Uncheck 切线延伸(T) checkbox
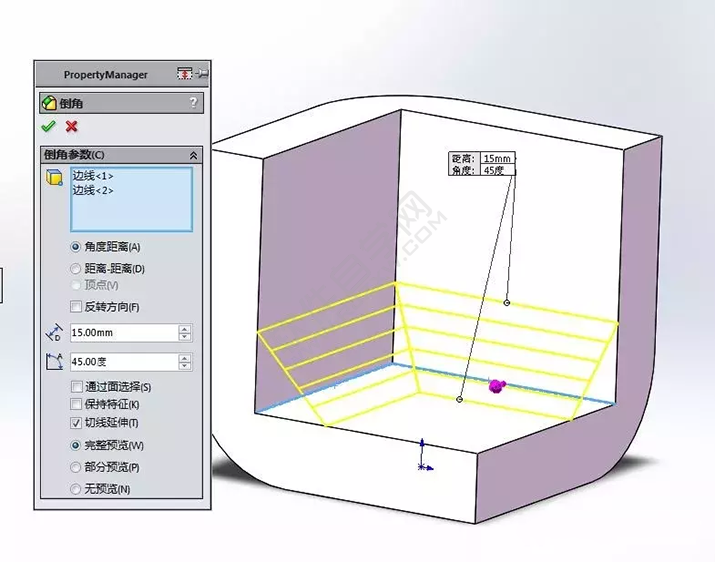 click(76, 423)
